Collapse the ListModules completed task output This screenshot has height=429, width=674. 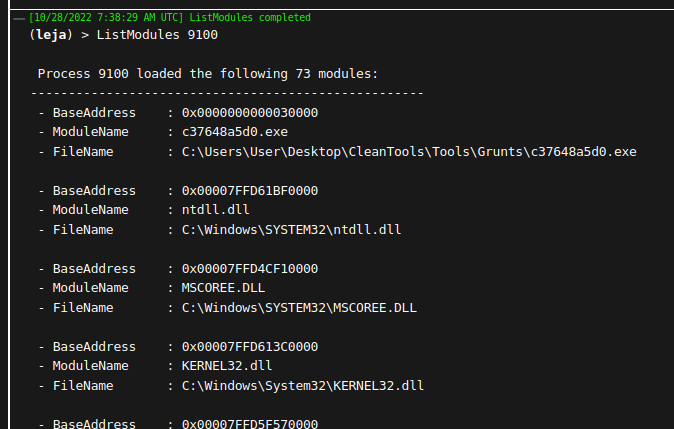pyautogui.click(x=19, y=19)
